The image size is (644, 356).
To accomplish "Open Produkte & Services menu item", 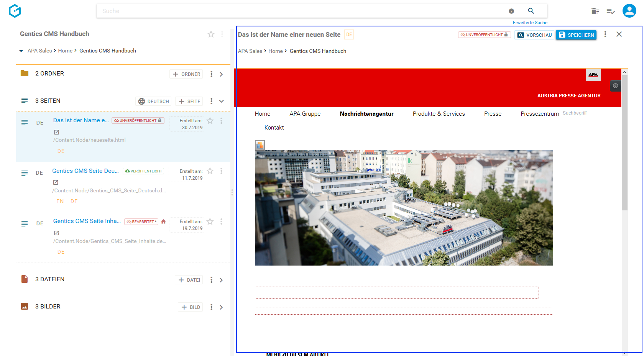I will [439, 114].
